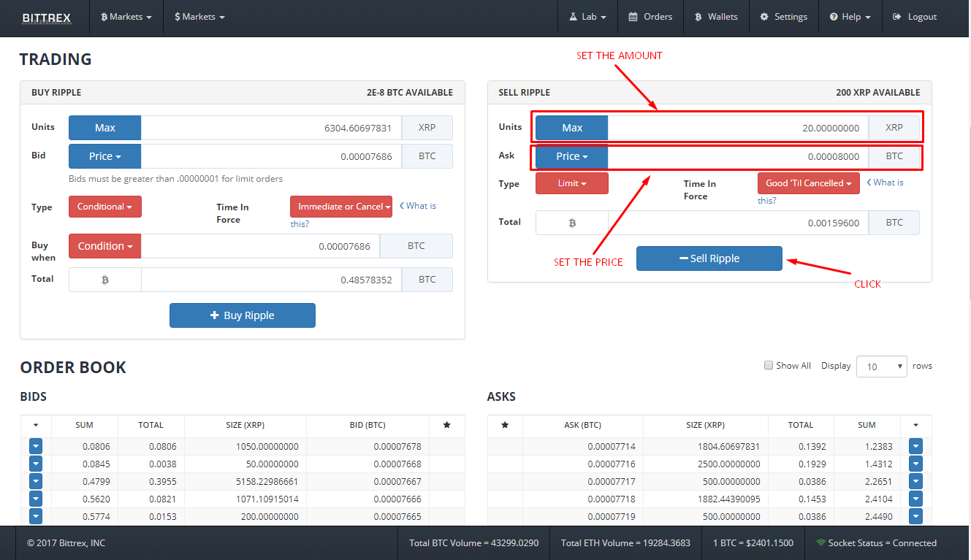Viewport: 971px width, 560px height.
Task: Go to Orders page
Action: 650,17
